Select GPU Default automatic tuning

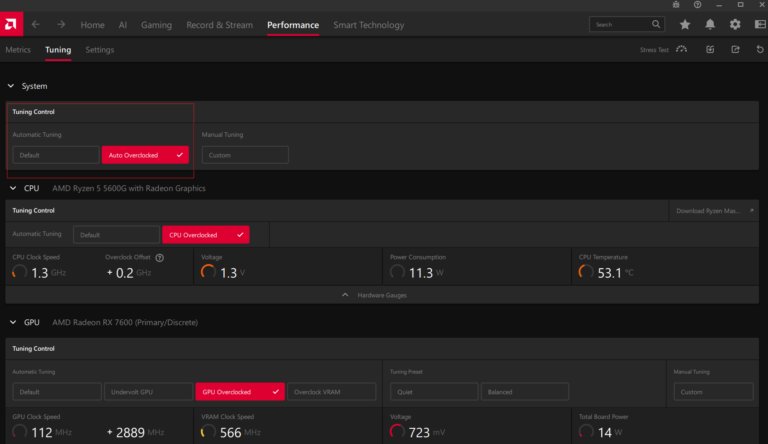click(57, 392)
